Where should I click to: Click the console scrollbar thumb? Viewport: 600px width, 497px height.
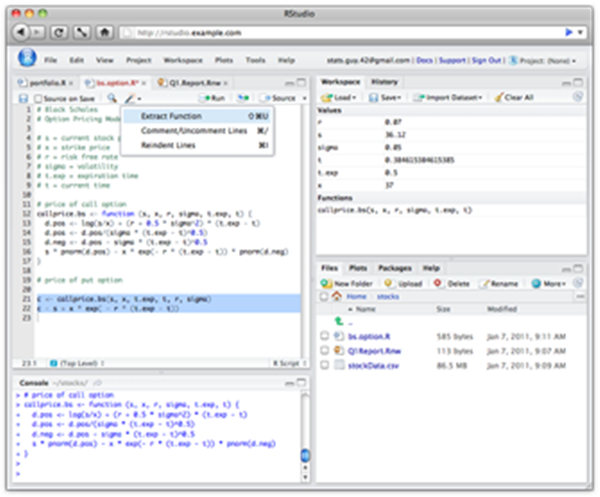tap(305, 455)
